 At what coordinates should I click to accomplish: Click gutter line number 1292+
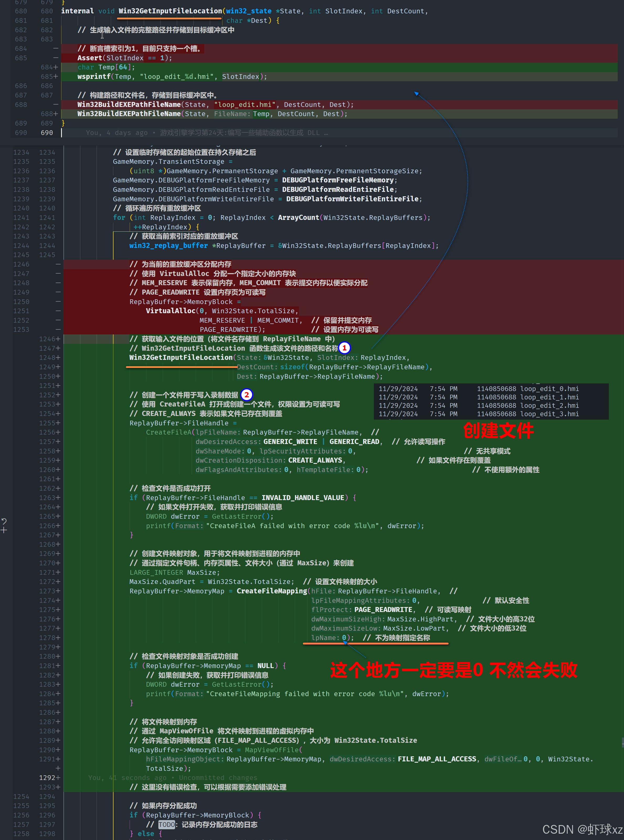pyautogui.click(x=49, y=778)
